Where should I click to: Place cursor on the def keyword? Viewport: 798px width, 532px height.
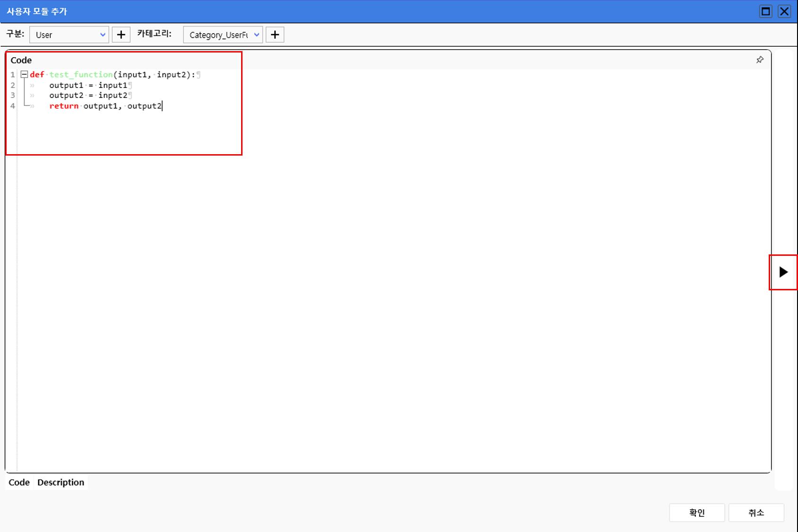[37, 75]
